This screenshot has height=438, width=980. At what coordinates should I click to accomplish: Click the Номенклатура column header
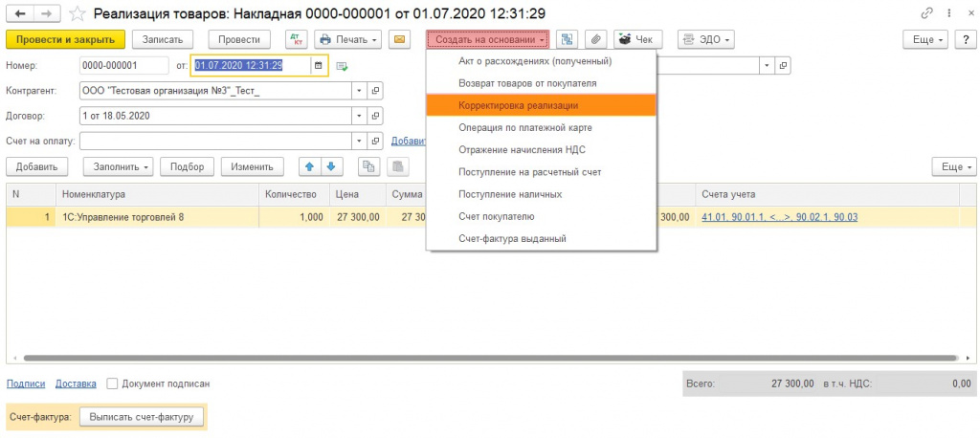[x=157, y=194]
